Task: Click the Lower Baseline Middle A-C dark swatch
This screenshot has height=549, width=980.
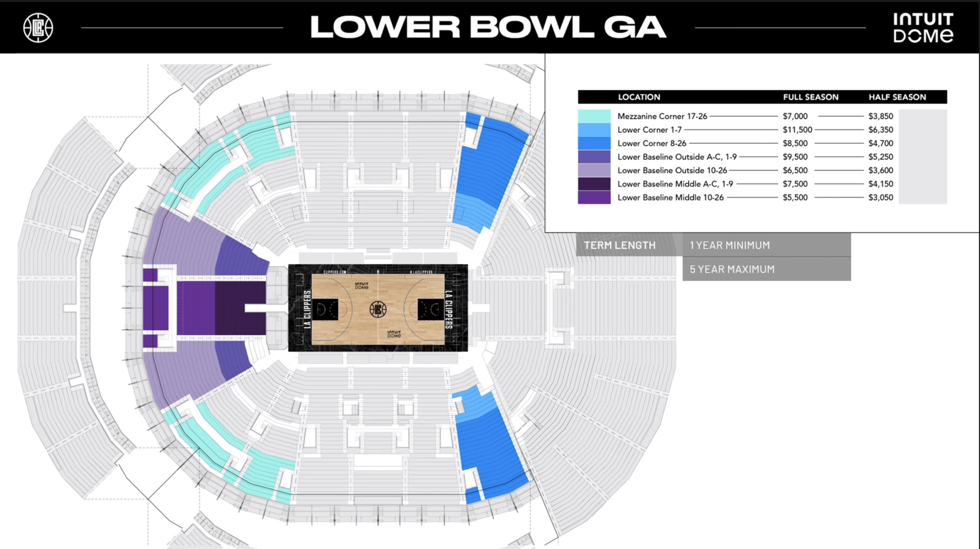Action: 594,184
